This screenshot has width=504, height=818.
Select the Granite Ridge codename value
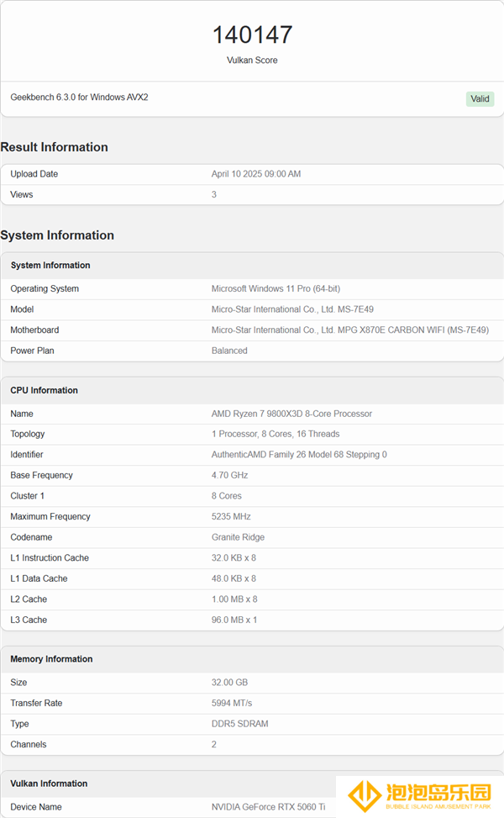pos(238,537)
